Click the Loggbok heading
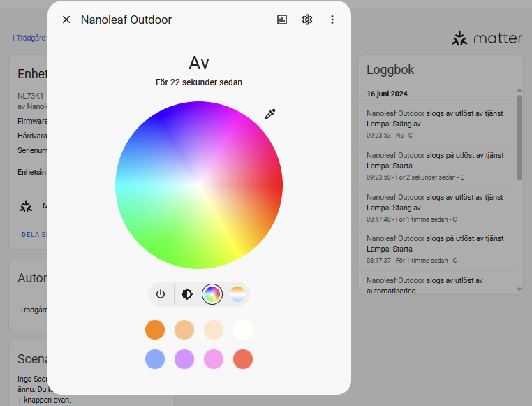Image resolution: width=532 pixels, height=406 pixels. click(390, 70)
